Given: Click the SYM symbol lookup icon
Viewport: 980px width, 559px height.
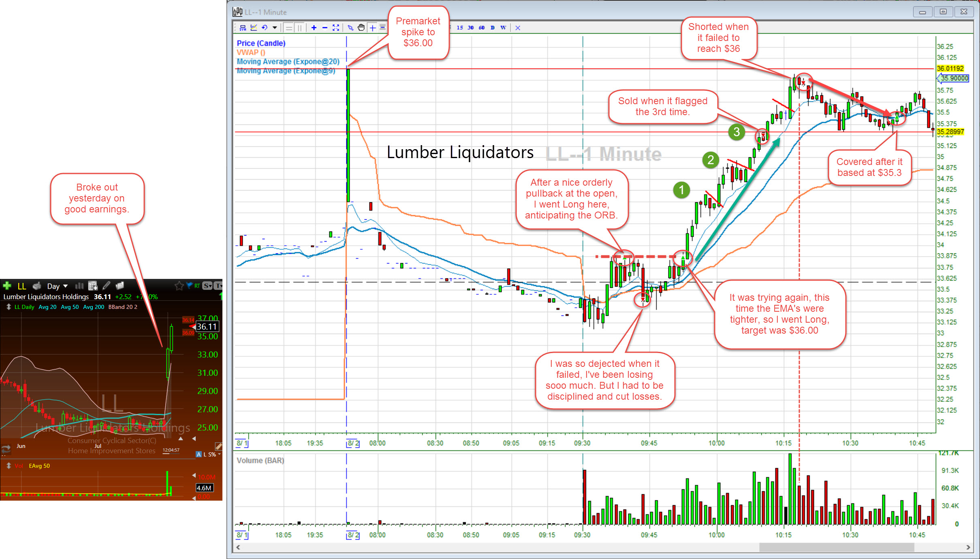Looking at the screenshot, I should point(243,28).
